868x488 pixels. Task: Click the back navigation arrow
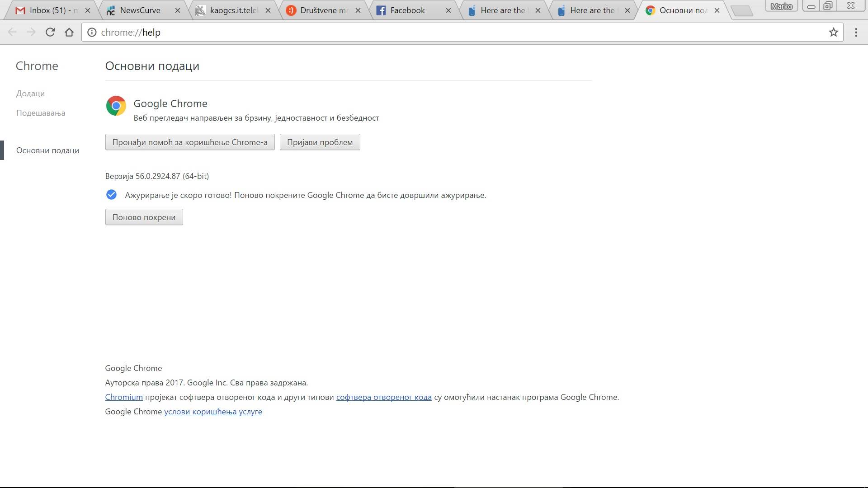pyautogui.click(x=12, y=32)
